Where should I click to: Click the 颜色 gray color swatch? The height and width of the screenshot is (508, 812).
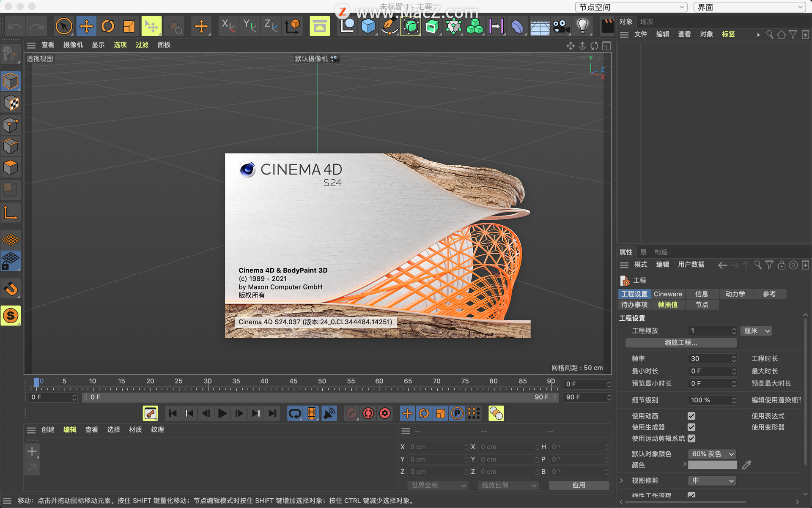712,465
